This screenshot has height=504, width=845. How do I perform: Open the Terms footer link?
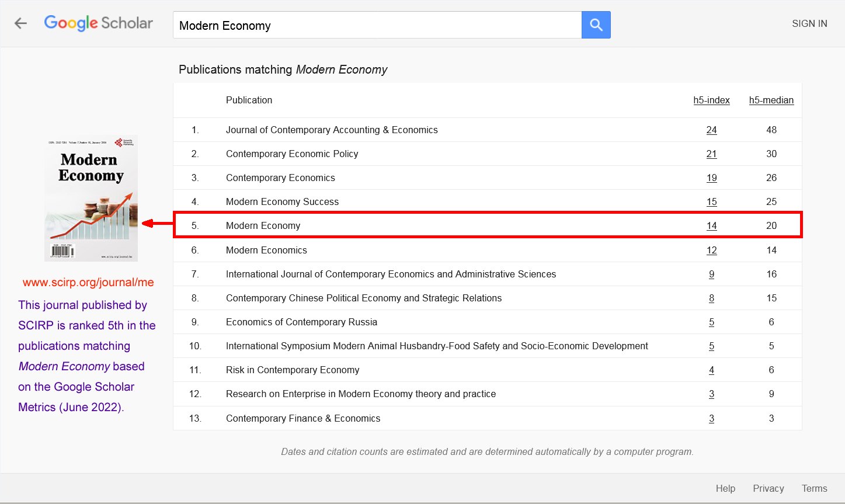pyautogui.click(x=814, y=488)
